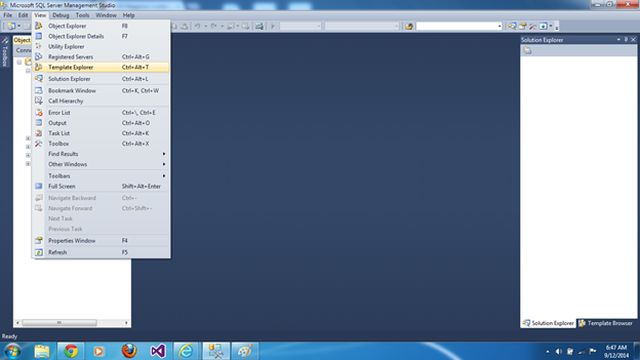Expand the bottom-most plus node in Object Explorer
640x360 pixels.
tap(28, 164)
